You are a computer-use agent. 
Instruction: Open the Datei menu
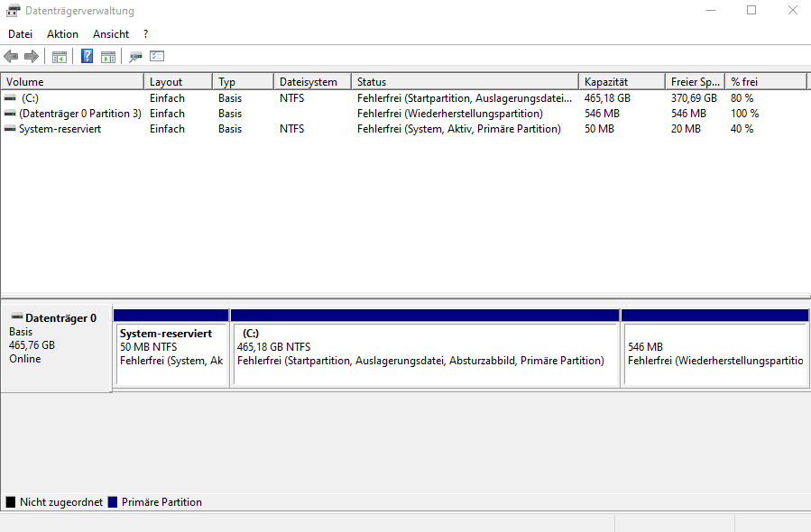tap(20, 34)
